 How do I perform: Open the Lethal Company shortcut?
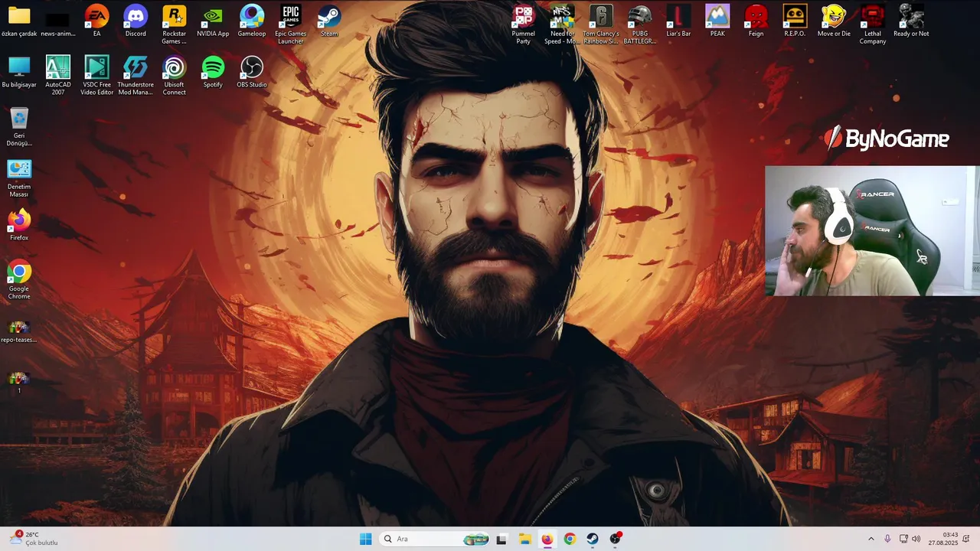(x=872, y=25)
